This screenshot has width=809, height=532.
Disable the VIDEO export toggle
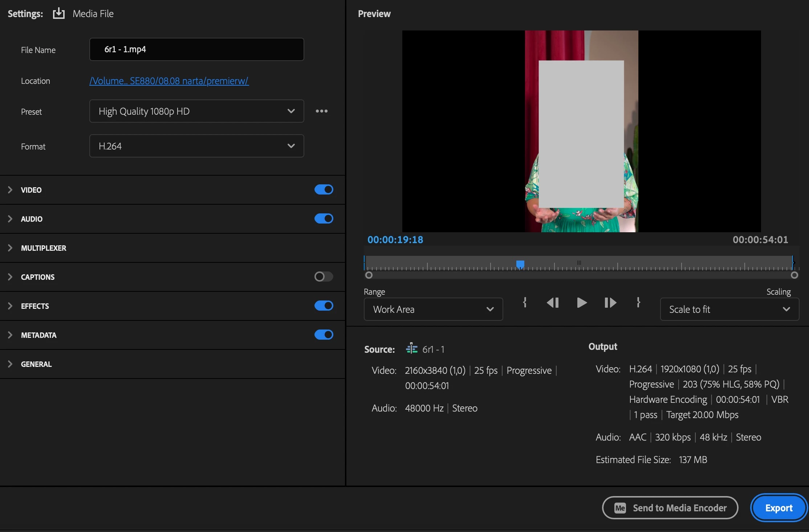324,189
